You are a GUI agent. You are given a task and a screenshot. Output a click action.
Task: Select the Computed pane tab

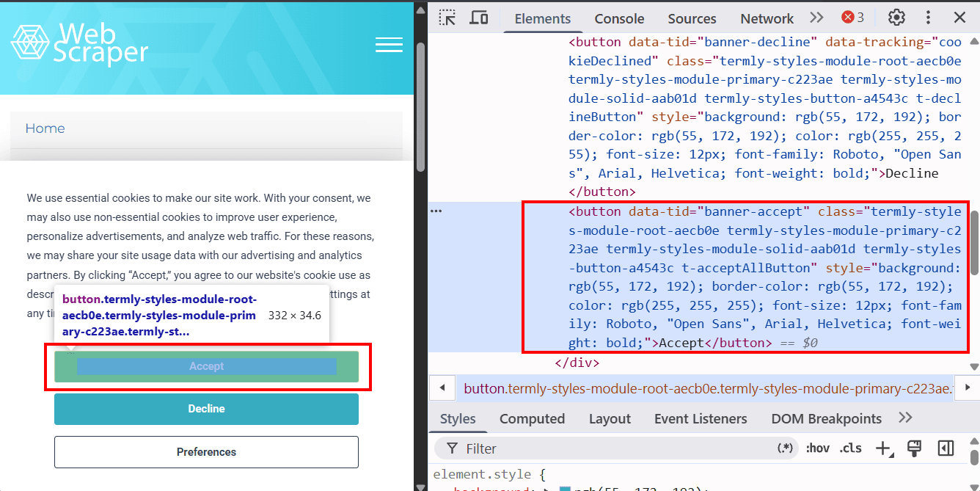[532, 419]
